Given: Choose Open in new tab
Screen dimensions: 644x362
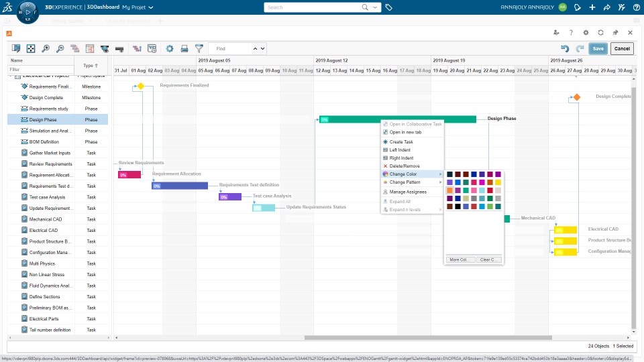Looking at the screenshot, I should [405, 132].
